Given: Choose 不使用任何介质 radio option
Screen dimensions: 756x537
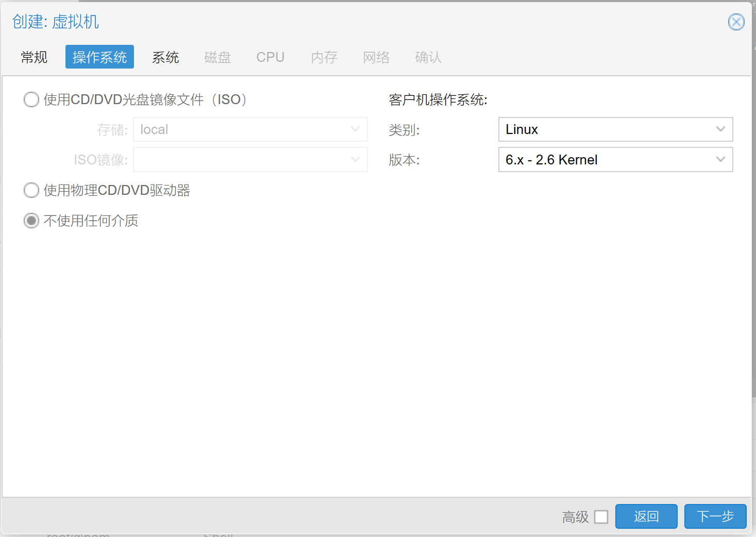Looking at the screenshot, I should (x=31, y=221).
